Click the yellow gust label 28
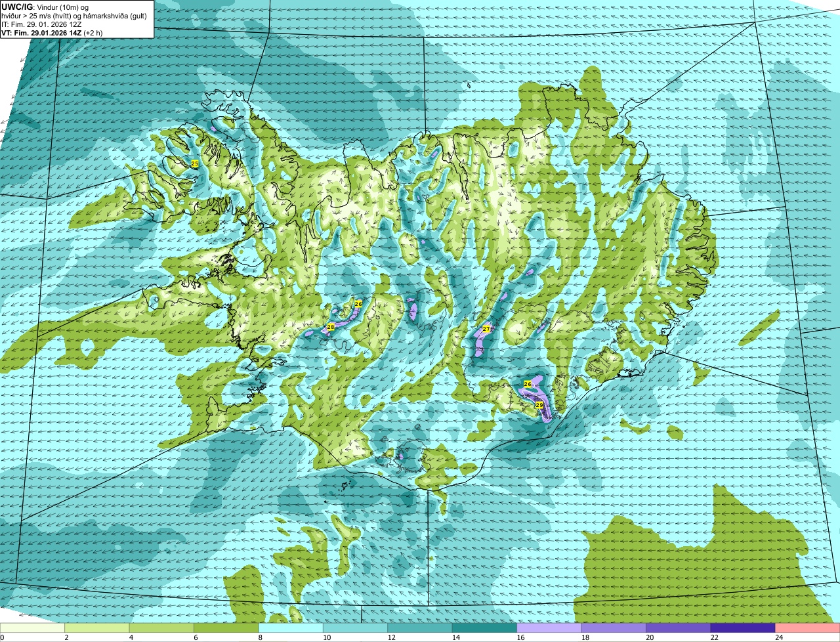840x642 pixels. [x=331, y=326]
